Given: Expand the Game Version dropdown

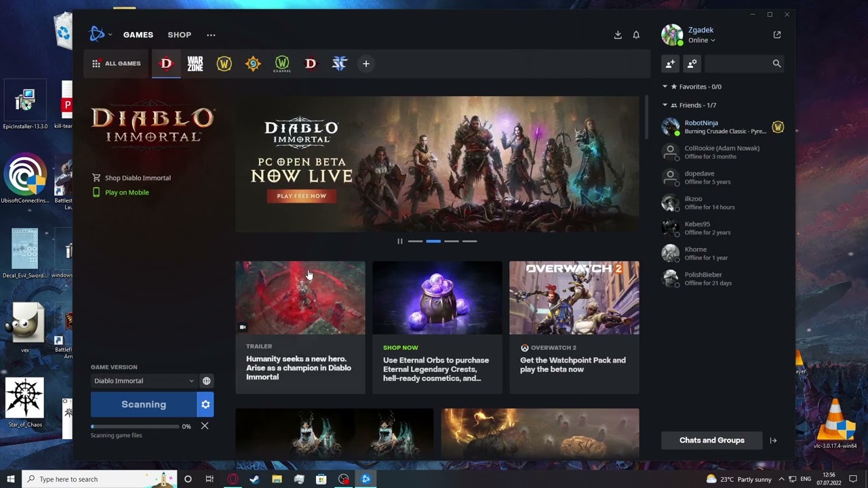Looking at the screenshot, I should coord(144,381).
